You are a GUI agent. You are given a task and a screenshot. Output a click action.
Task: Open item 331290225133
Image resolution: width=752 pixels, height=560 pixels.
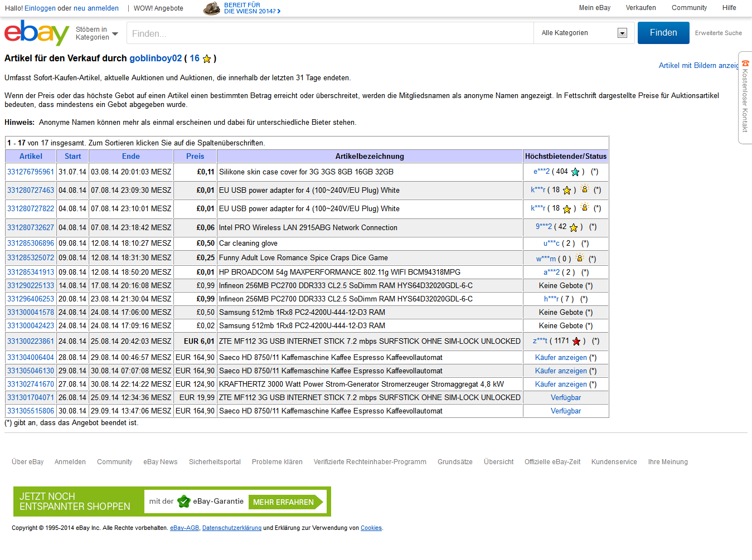(x=31, y=286)
